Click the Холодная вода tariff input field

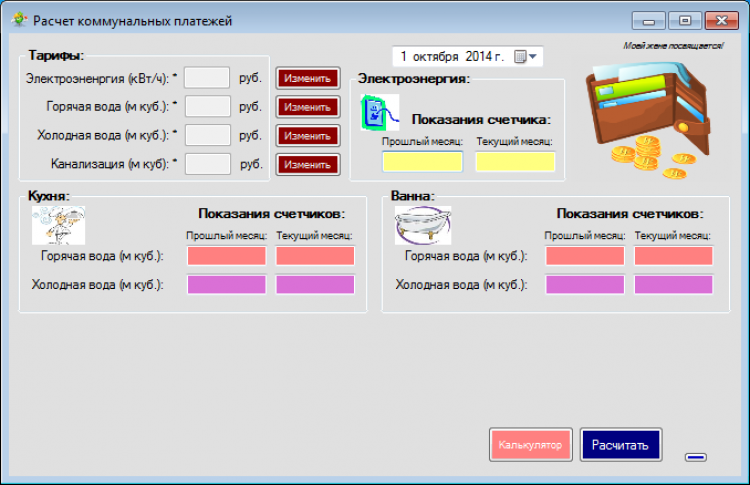click(208, 135)
